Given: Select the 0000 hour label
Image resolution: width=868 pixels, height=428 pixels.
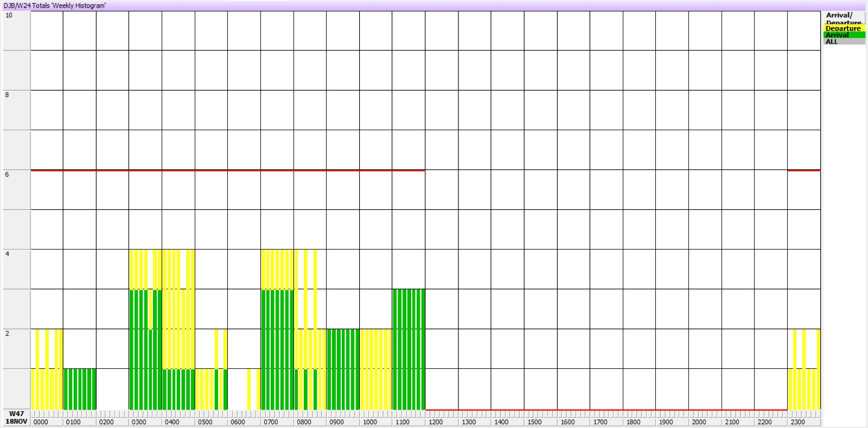Looking at the screenshot, I should click(41, 422).
